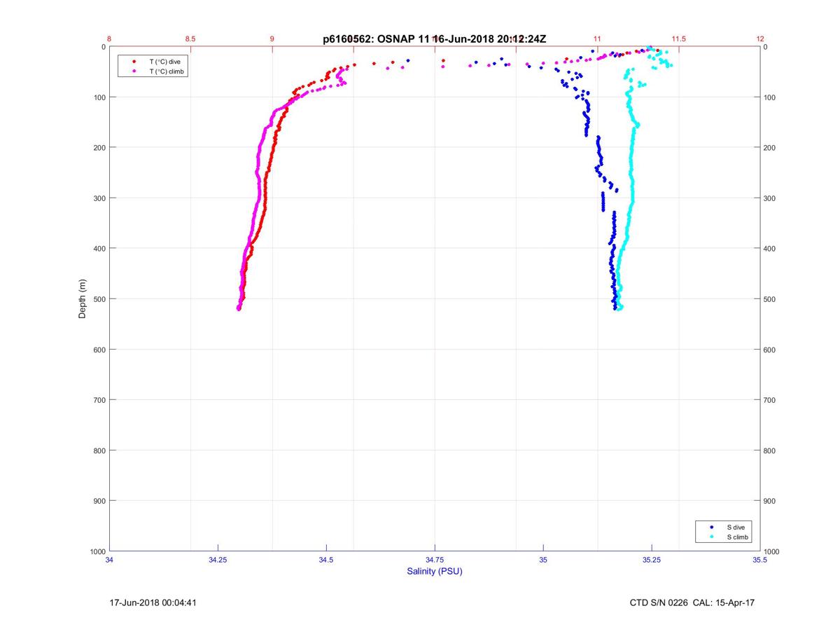Click salinity tick label 34.75
The width and height of the screenshot is (840, 620).
[435, 560]
